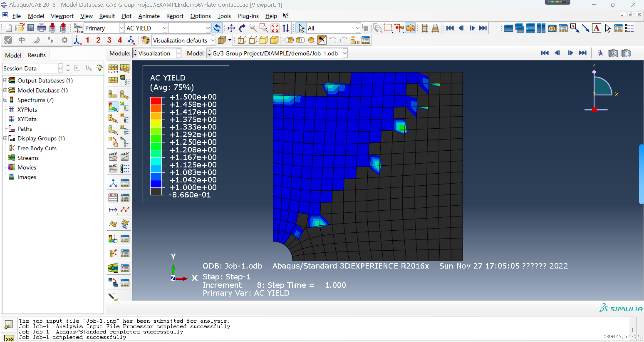
Task: Toggle the Shaded render style
Action: (275, 40)
